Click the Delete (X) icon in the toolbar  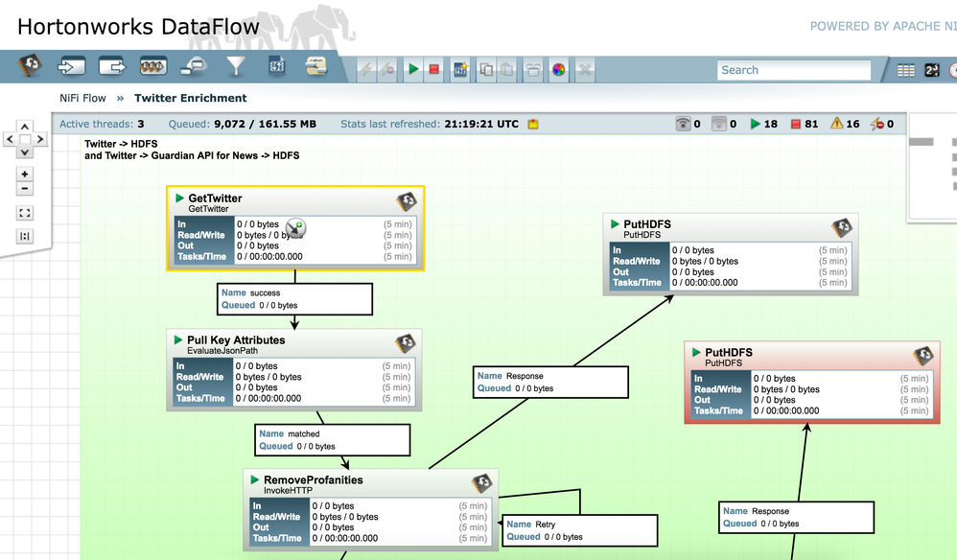pyautogui.click(x=585, y=69)
